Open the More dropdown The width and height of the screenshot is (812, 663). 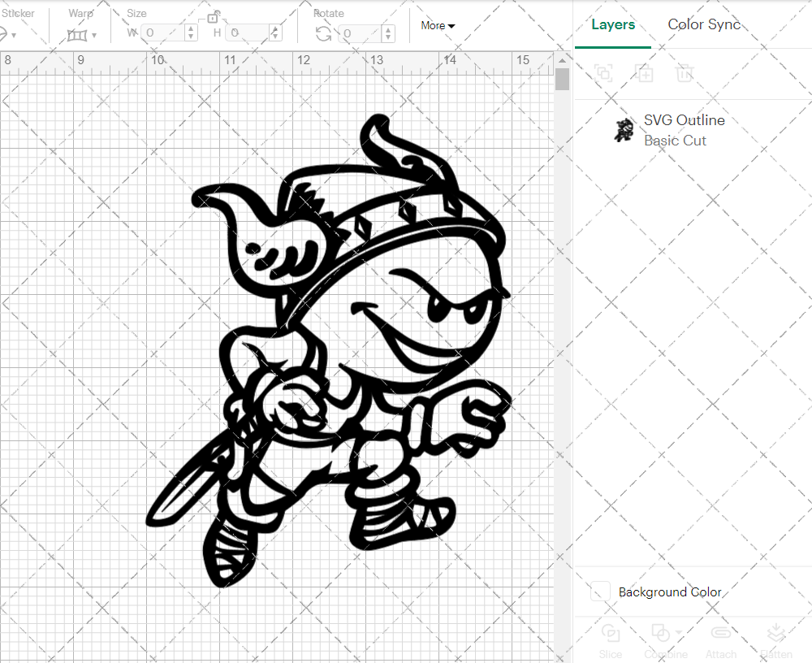[437, 25]
